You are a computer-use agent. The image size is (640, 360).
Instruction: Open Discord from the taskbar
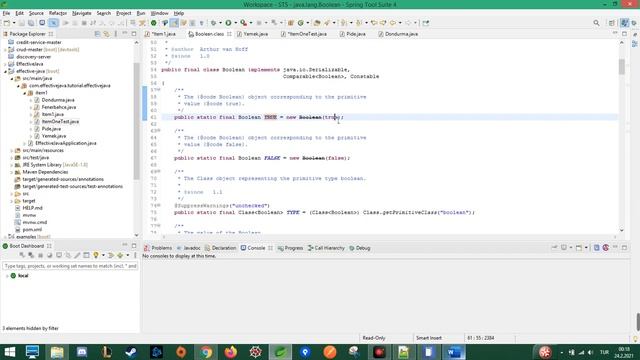point(82,352)
